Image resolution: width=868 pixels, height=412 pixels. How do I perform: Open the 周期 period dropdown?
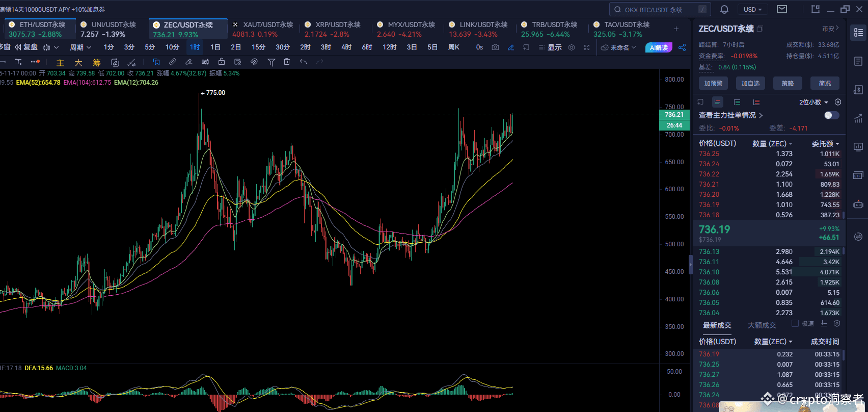point(80,47)
